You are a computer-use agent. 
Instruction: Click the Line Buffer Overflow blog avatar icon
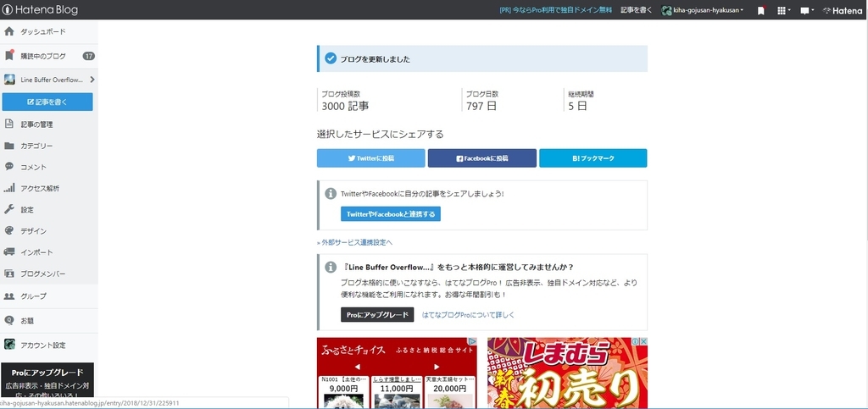point(9,80)
